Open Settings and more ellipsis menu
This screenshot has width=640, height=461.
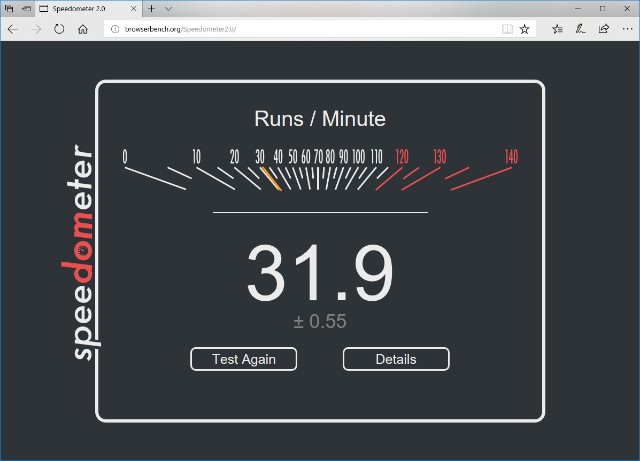pyautogui.click(x=626, y=29)
